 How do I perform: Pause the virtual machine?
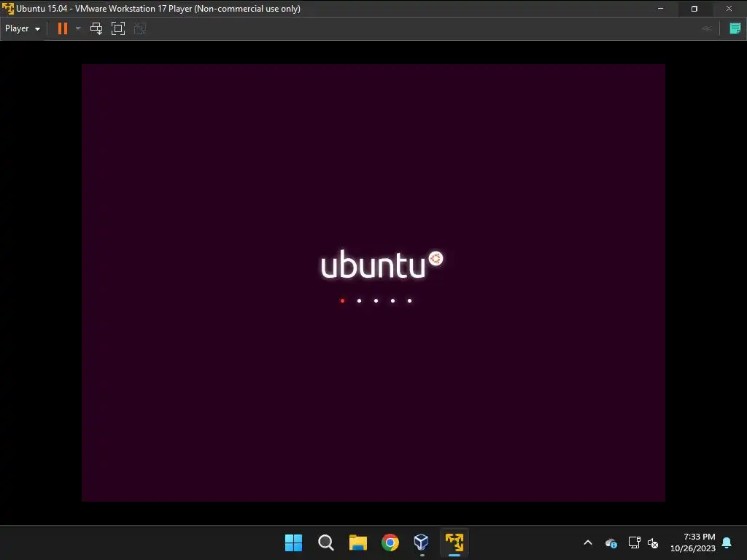coord(63,28)
